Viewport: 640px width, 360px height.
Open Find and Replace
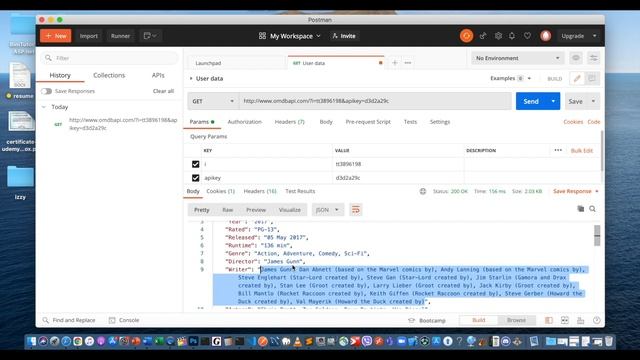69,320
